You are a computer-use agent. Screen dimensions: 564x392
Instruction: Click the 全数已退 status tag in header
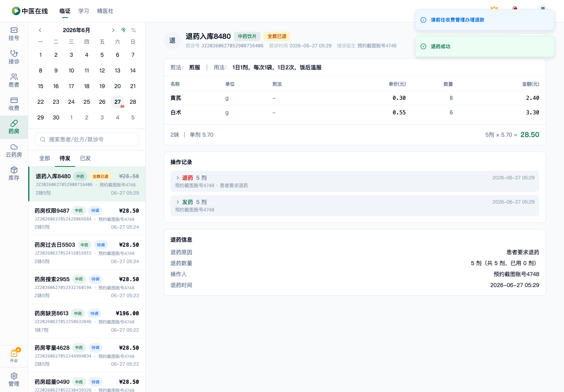tap(277, 36)
